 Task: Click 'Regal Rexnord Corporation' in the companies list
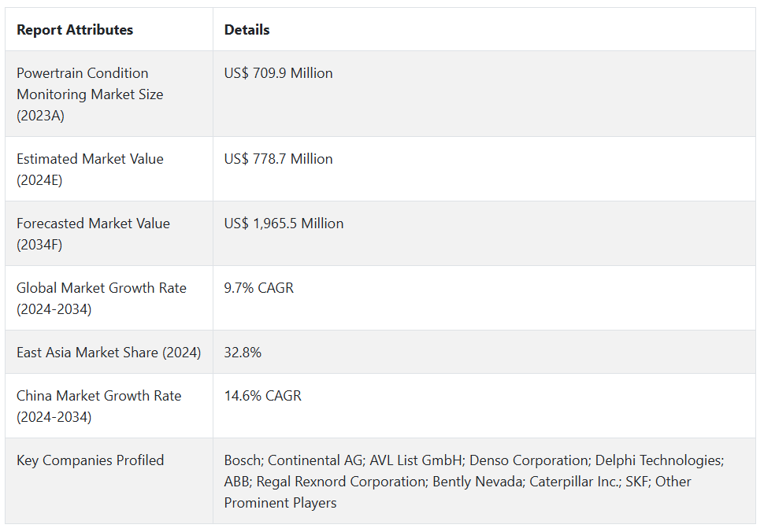(x=340, y=482)
